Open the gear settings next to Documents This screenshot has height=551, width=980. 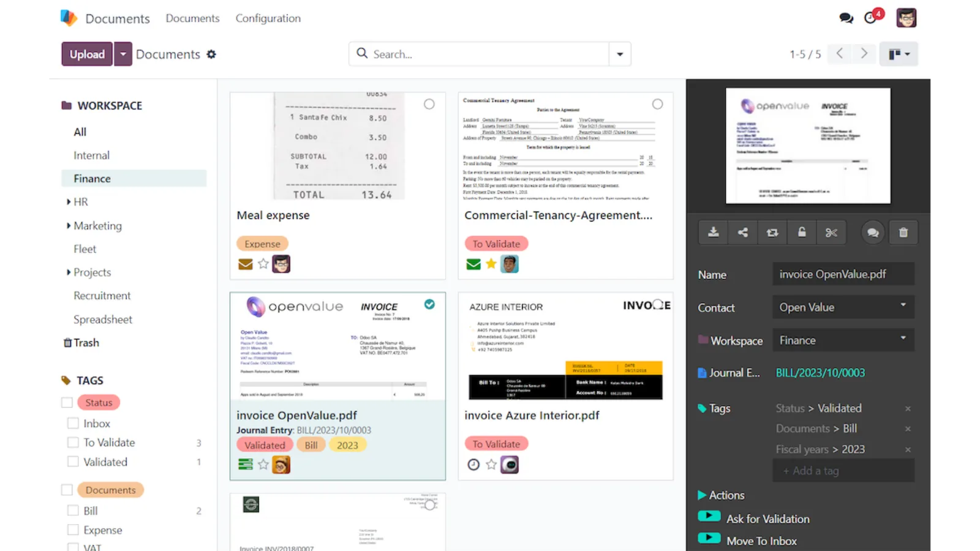(211, 54)
